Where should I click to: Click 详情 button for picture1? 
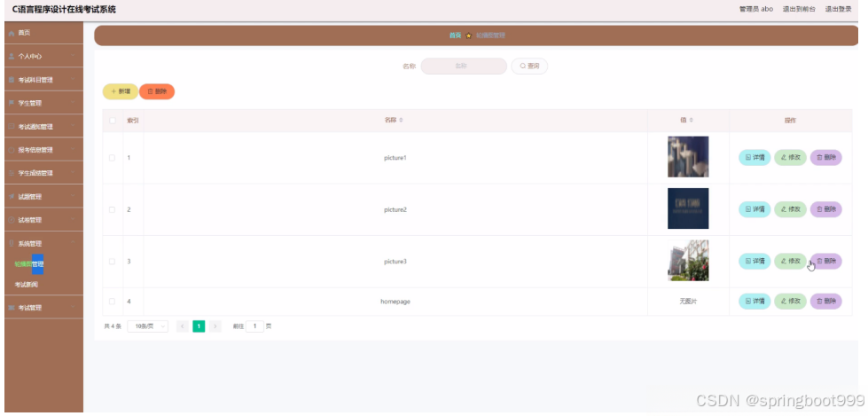pos(755,158)
